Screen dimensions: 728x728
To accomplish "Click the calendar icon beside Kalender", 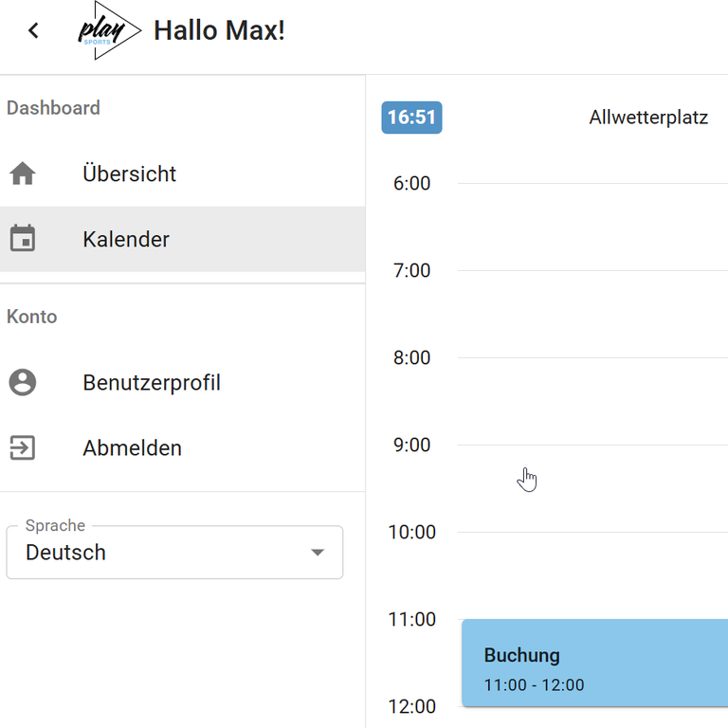I will click(23, 239).
